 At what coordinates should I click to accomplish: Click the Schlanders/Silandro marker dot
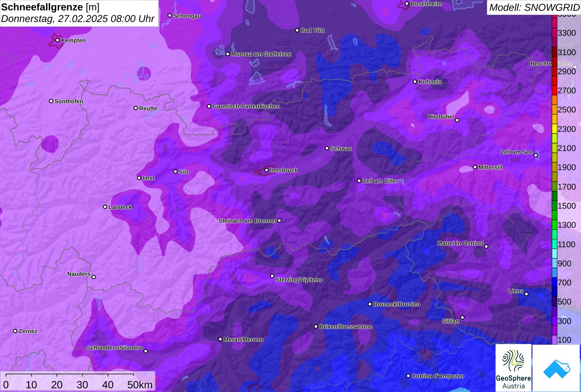pos(146,351)
